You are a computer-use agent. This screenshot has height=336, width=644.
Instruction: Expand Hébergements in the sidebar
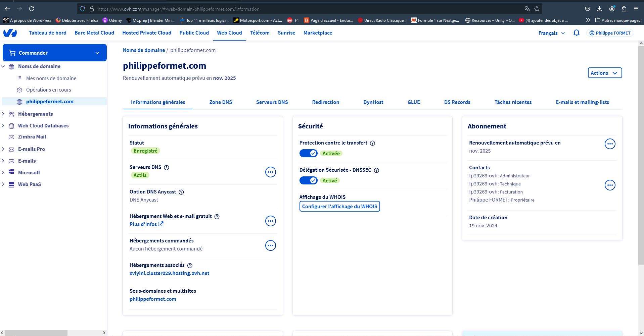tap(3, 114)
